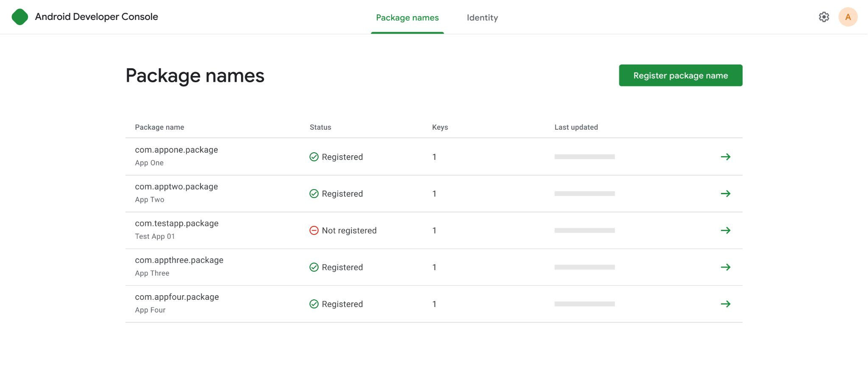The image size is (868, 388).
Task: Open details arrow for com.appone.package
Action: tap(726, 156)
